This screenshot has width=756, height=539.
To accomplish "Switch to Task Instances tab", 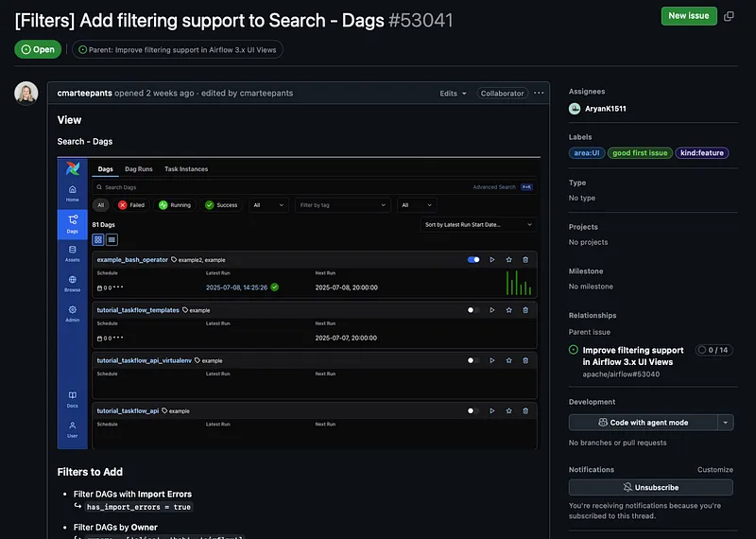I will coord(186,169).
